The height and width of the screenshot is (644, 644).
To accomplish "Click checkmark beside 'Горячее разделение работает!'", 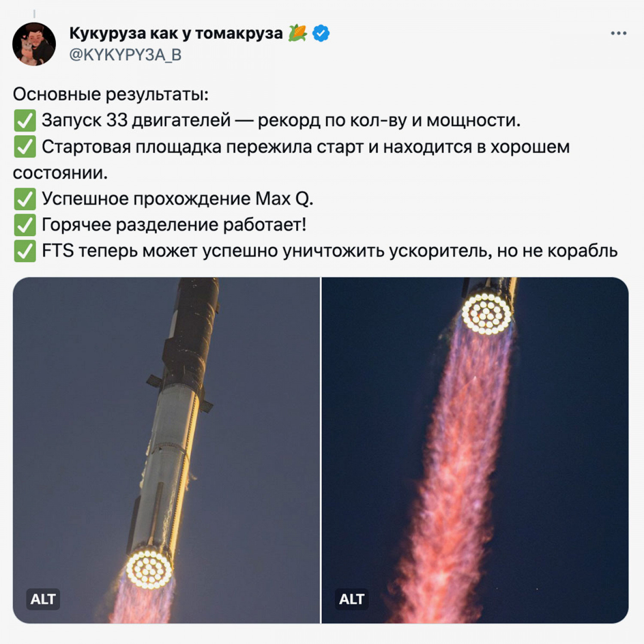I will coord(25,225).
